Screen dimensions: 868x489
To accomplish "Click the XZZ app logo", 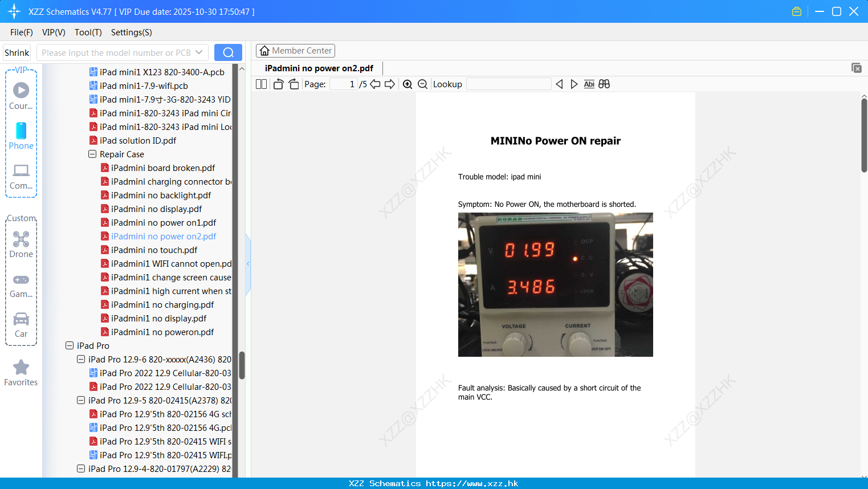I will tap(14, 11).
